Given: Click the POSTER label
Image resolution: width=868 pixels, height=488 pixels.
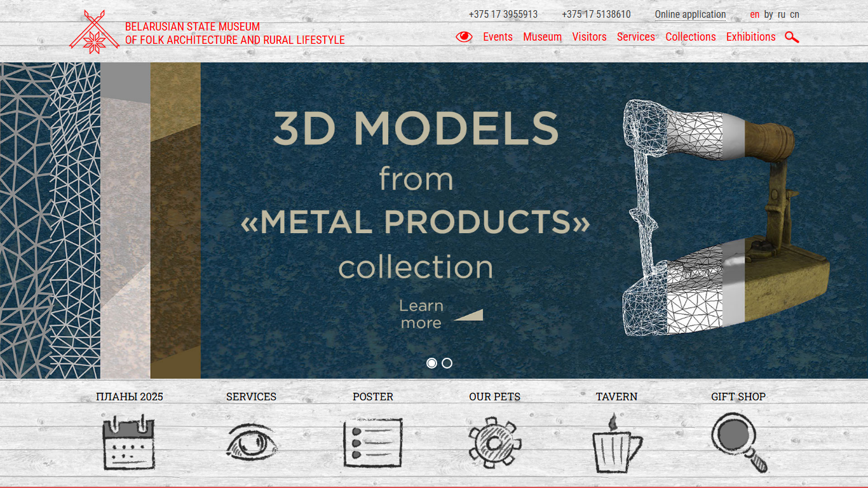Looking at the screenshot, I should tap(373, 396).
